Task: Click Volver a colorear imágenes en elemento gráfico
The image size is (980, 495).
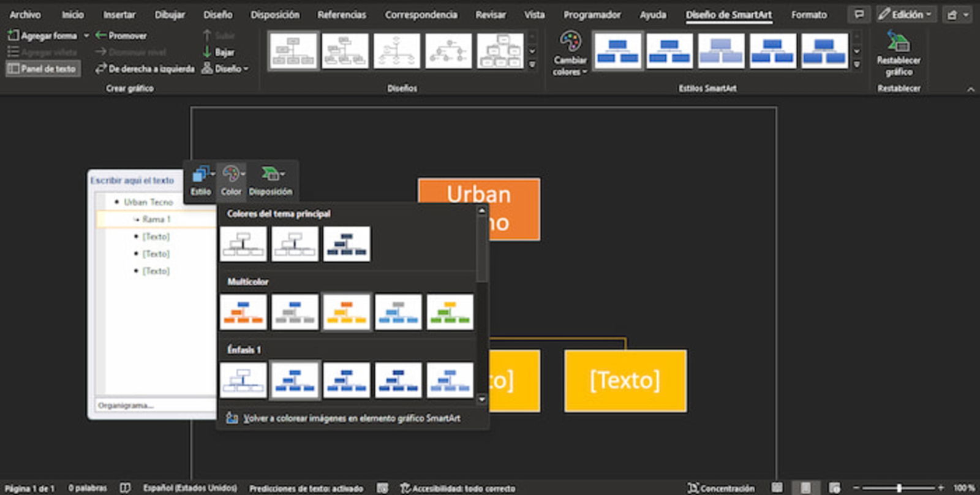Action: pyautogui.click(x=343, y=418)
